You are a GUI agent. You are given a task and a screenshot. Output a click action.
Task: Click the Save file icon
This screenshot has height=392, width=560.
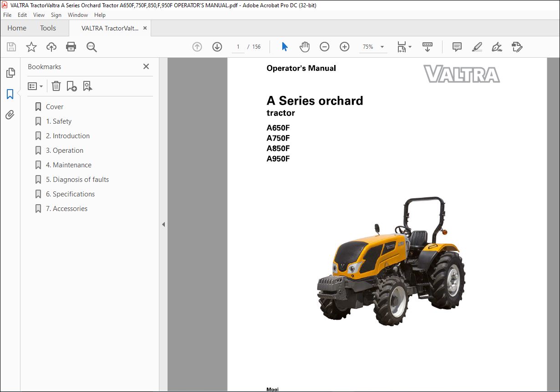point(11,47)
